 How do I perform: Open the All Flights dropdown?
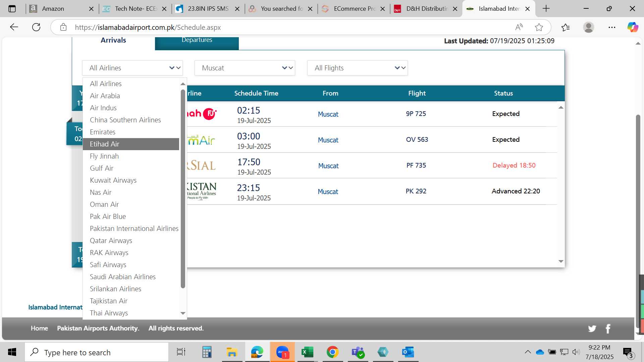click(x=358, y=68)
